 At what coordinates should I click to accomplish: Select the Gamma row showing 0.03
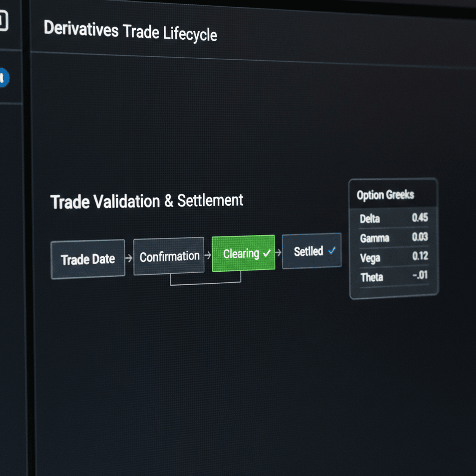(x=393, y=238)
